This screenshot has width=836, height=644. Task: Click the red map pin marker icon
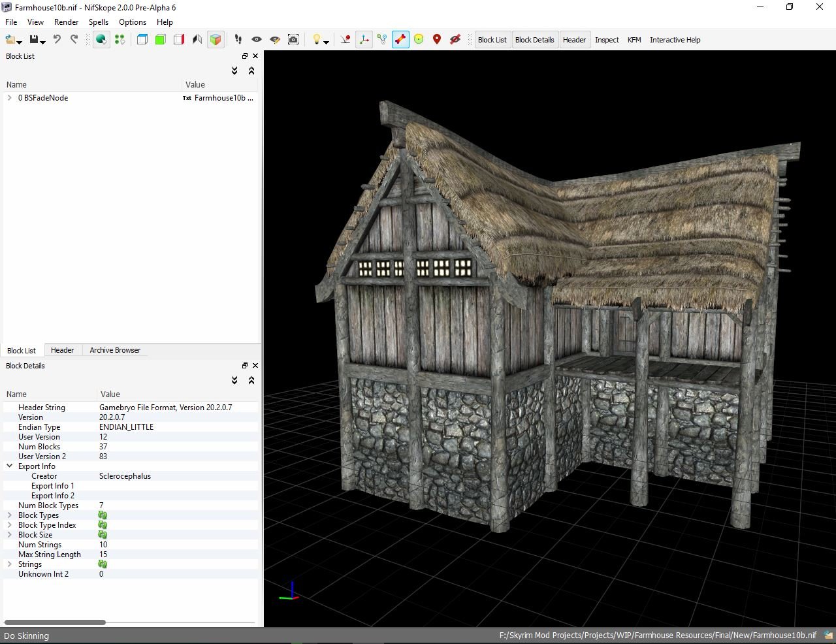point(437,40)
